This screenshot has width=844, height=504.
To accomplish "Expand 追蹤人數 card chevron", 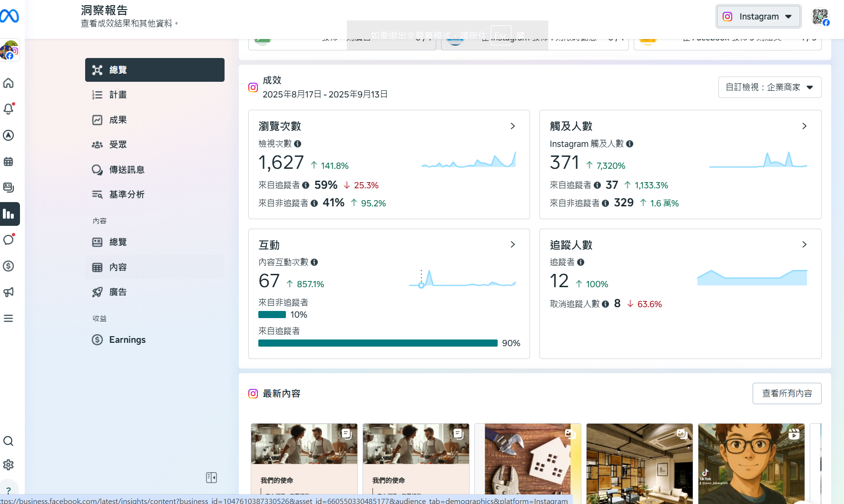I will 804,244.
